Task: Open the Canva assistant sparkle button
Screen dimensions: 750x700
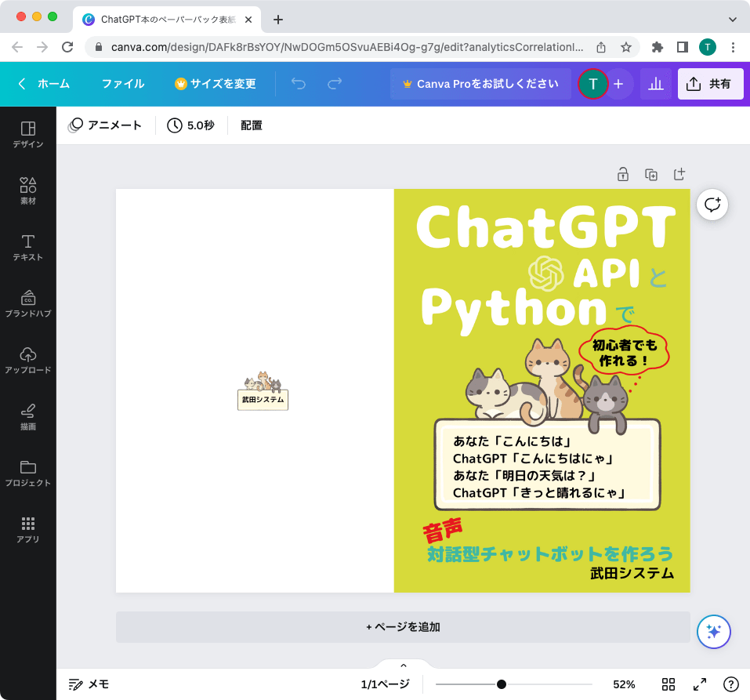Action: pyautogui.click(x=714, y=632)
